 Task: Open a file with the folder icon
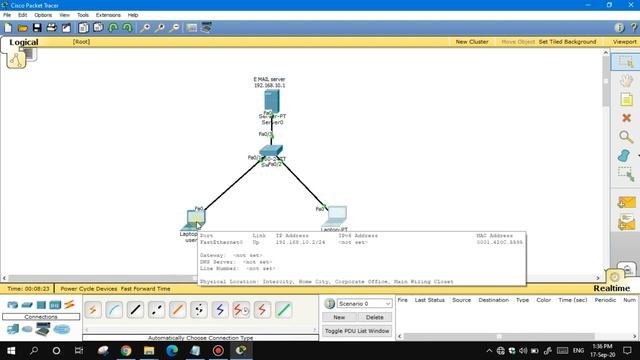click(23, 28)
